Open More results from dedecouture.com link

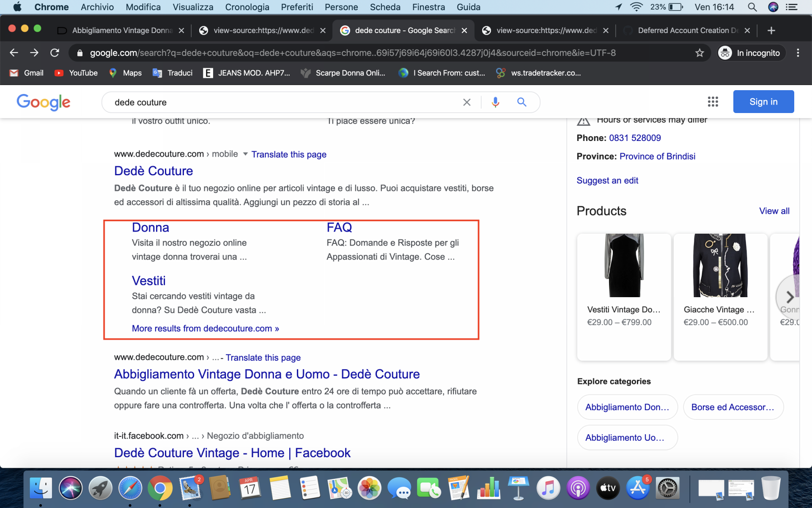[205, 329]
